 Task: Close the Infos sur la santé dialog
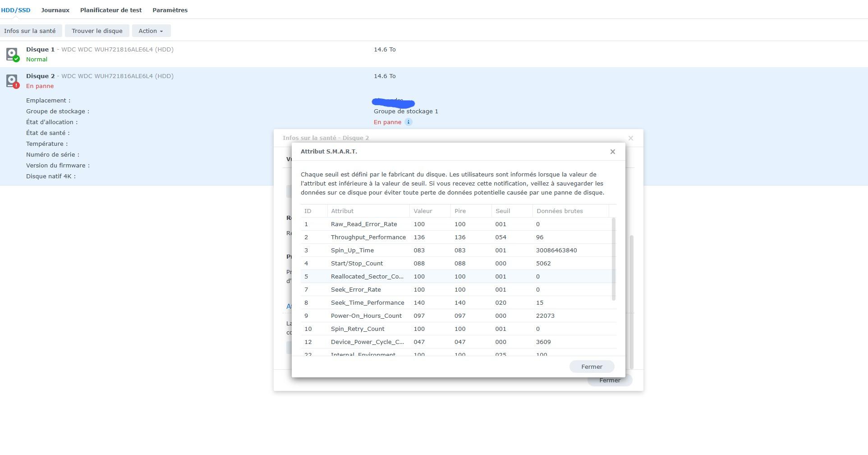(631, 138)
